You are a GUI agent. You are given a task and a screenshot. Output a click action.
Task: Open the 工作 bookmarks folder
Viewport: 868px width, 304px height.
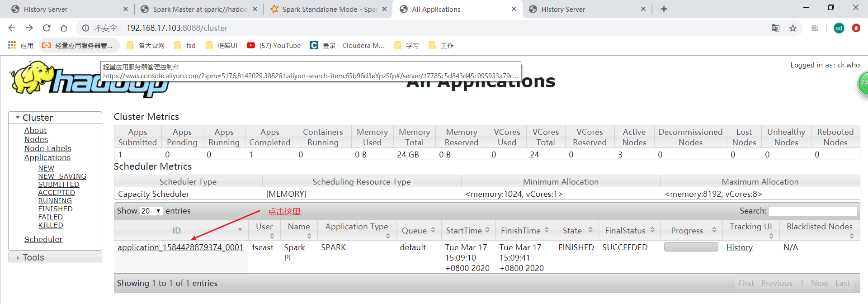tap(441, 45)
